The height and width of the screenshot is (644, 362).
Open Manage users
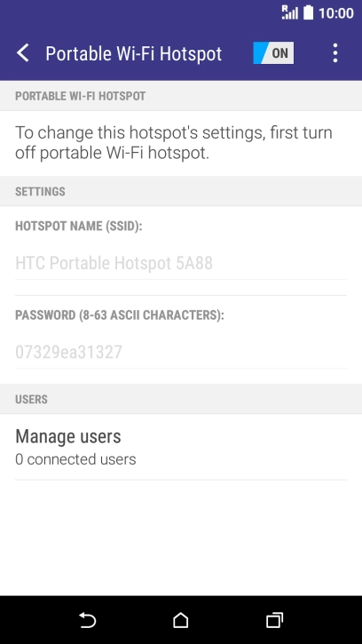pos(181,447)
